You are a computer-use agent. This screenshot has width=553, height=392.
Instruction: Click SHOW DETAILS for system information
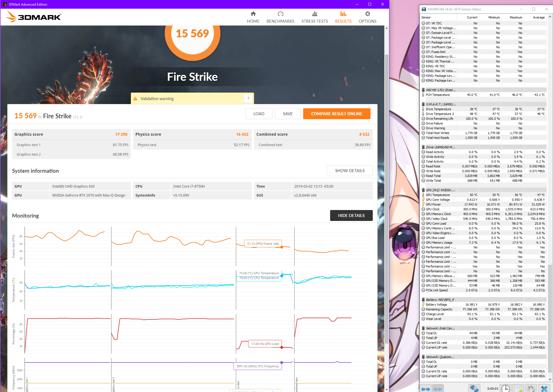click(x=350, y=170)
